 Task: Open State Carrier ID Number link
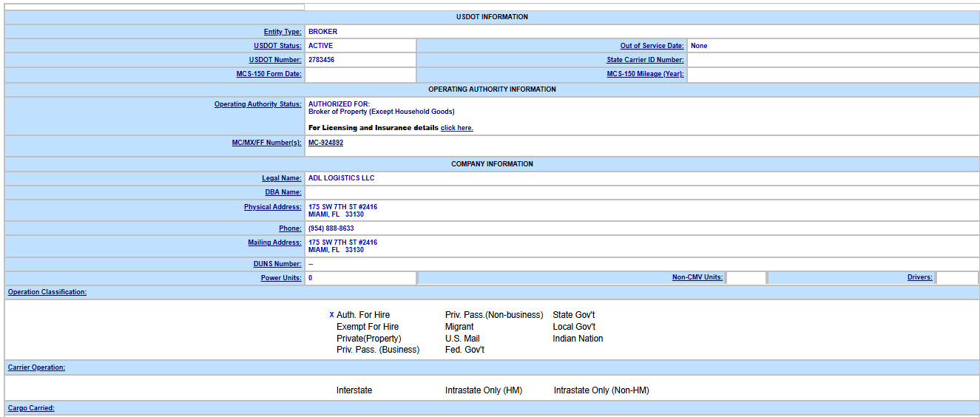pyautogui.click(x=645, y=60)
